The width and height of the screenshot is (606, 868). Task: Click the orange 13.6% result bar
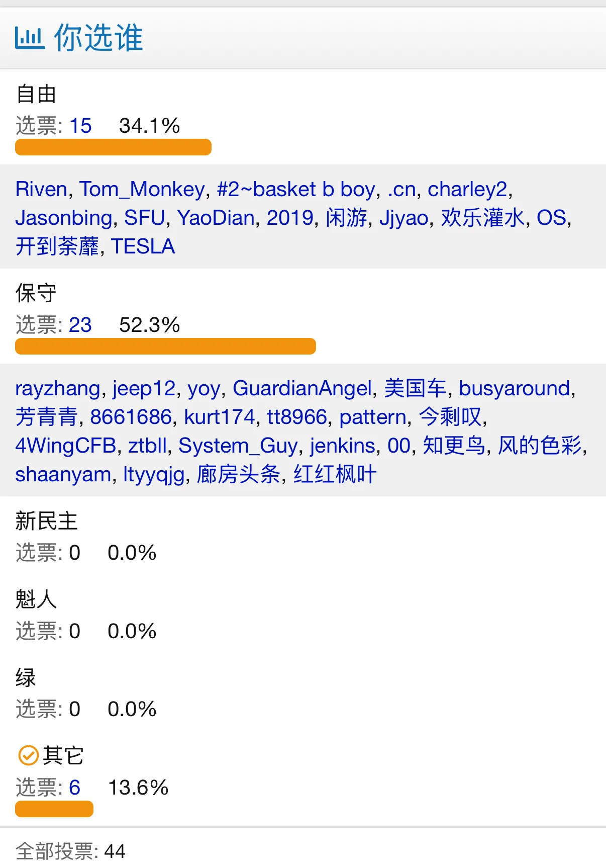(54, 809)
